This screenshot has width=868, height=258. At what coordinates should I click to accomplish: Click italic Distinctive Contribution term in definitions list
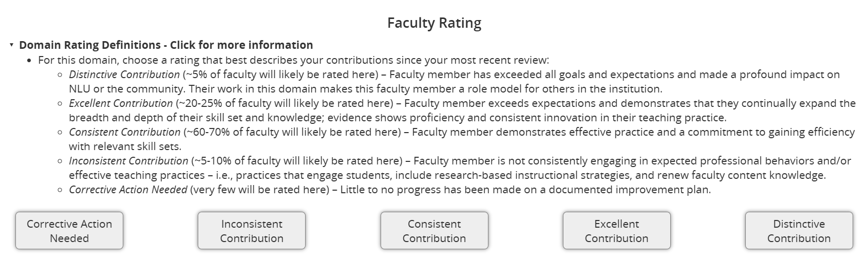(124, 75)
